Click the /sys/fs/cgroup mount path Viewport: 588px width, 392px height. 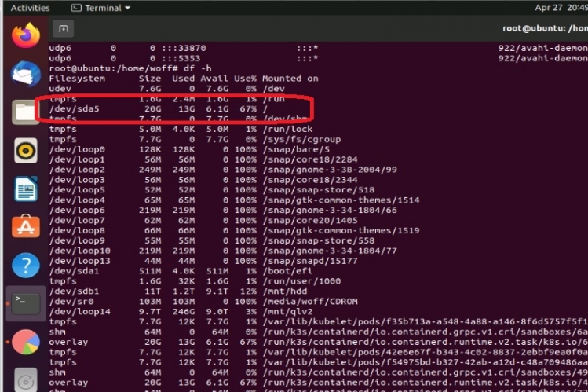301,139
